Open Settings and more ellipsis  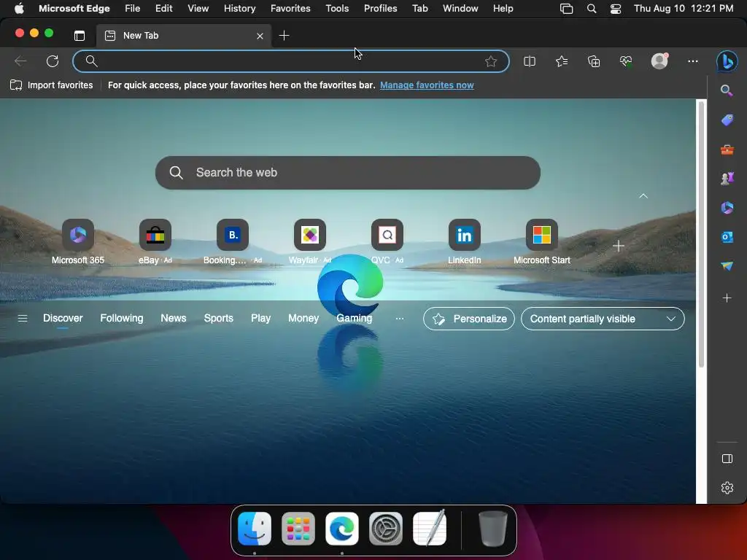pos(693,61)
